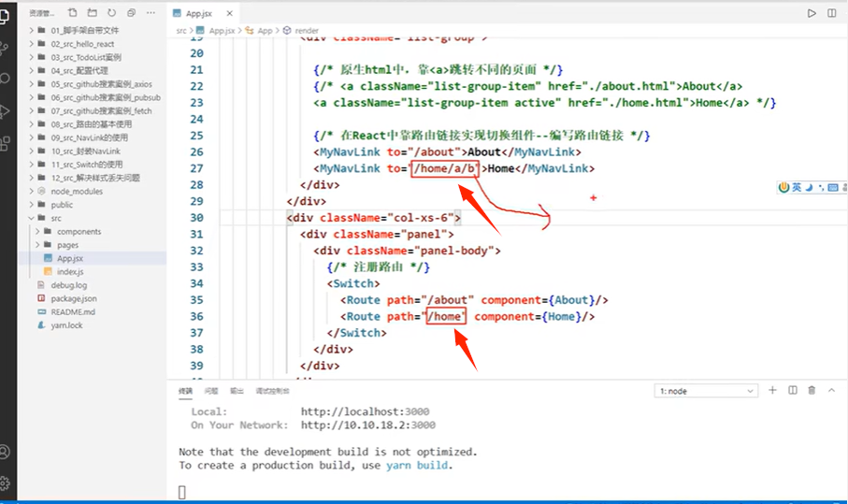The image size is (848, 504).
Task: Click the New File icon in explorer
Action: coord(73,12)
